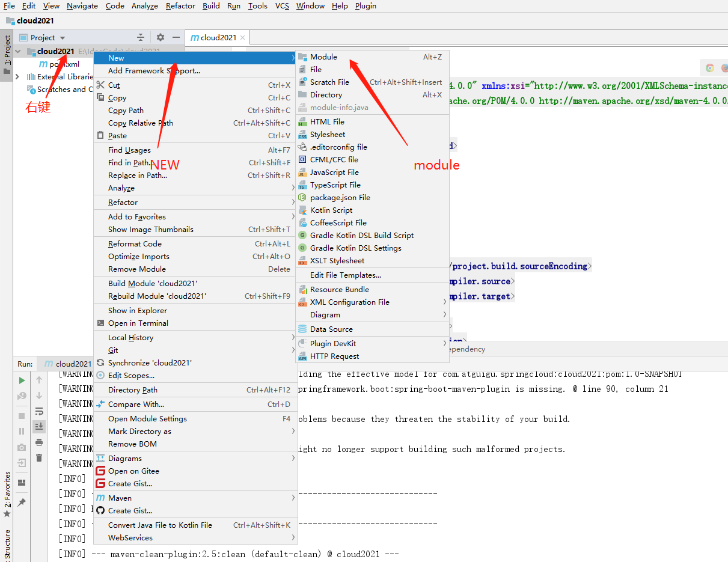Click the up arrow in Run toolbar

[39, 380]
